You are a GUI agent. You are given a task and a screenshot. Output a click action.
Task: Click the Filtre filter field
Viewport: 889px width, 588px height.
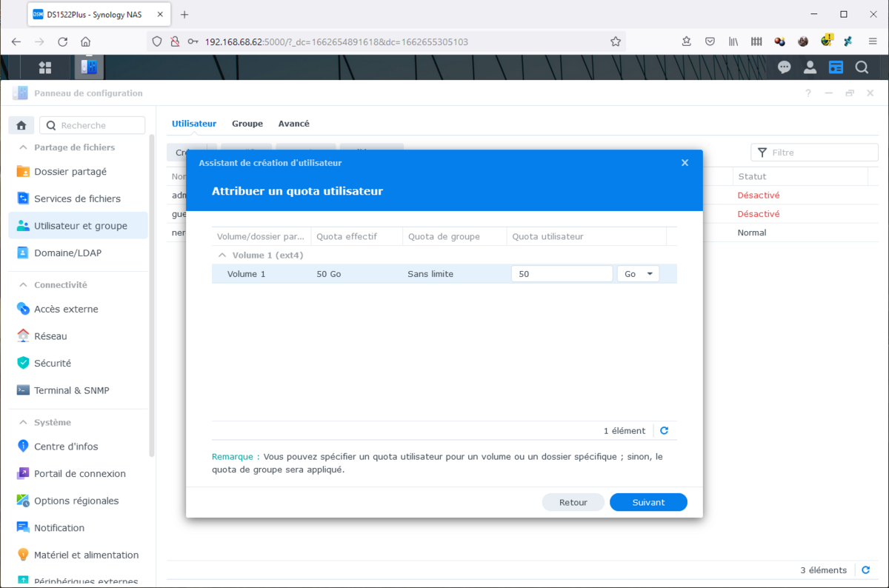point(814,152)
